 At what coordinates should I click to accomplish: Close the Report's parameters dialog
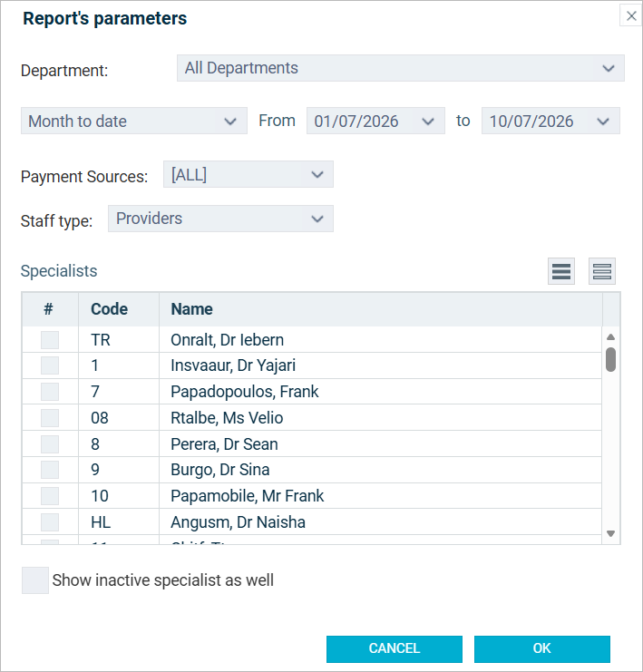[631, 16]
